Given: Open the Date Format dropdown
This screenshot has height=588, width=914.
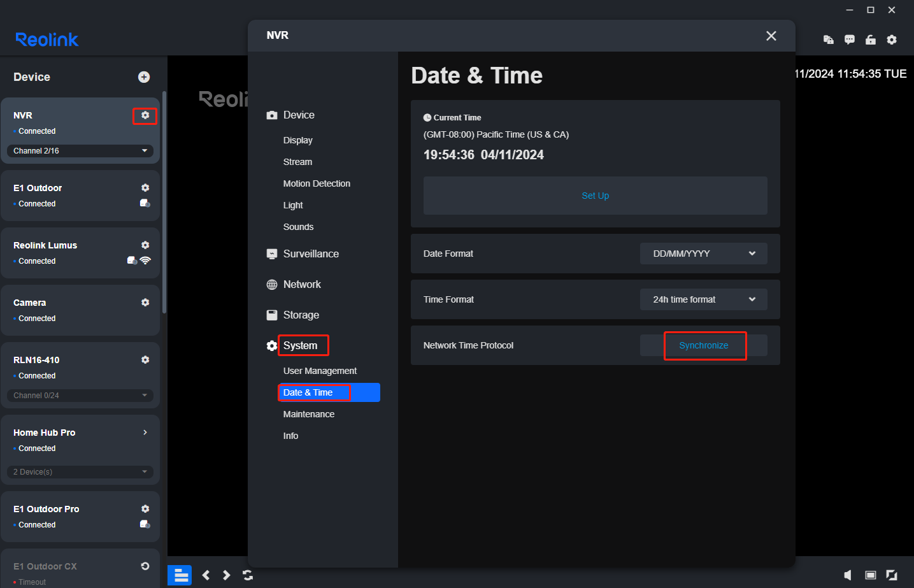Looking at the screenshot, I should point(703,254).
